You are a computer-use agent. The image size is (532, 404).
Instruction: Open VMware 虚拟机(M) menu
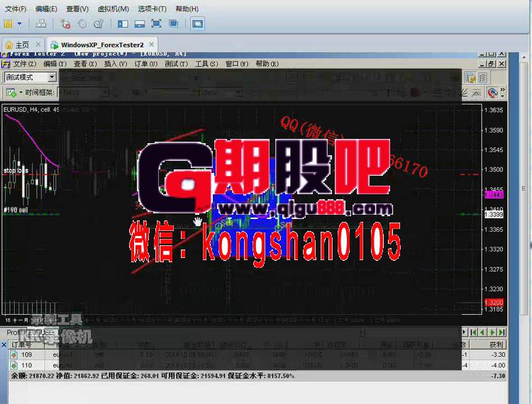(113, 9)
